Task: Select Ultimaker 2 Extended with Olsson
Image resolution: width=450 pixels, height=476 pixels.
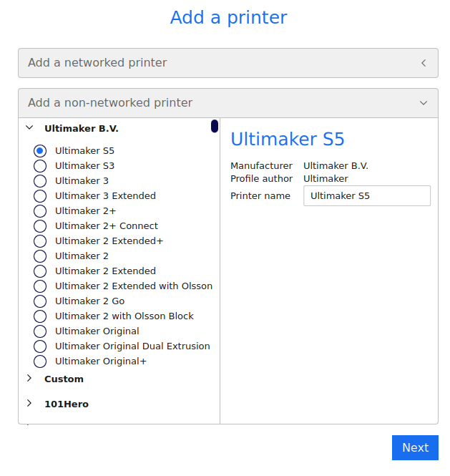Action: (40, 286)
